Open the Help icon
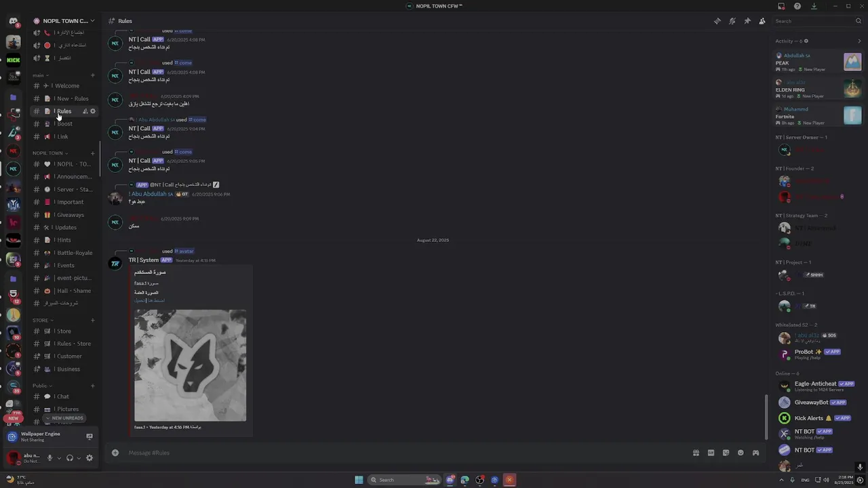The width and height of the screenshot is (868, 488). [797, 6]
